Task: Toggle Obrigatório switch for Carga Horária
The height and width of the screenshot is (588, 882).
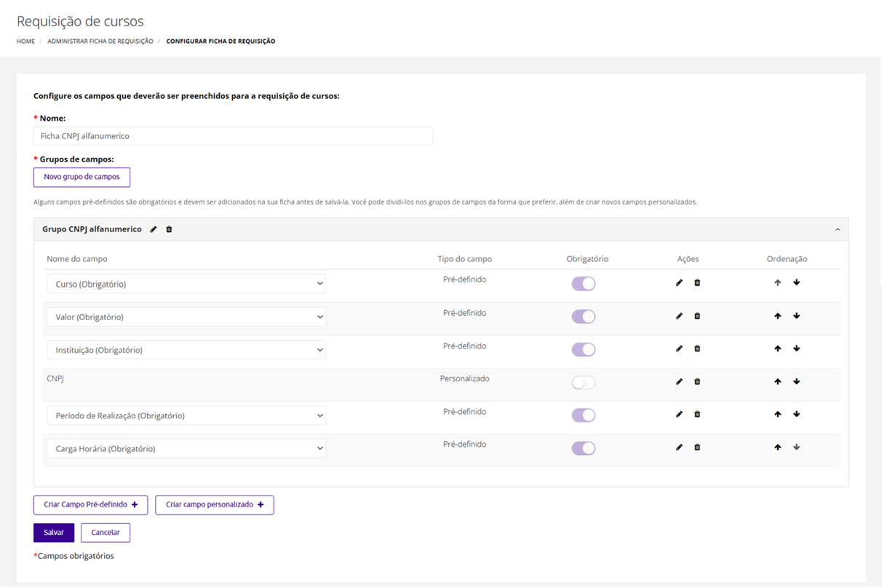Action: (584, 448)
